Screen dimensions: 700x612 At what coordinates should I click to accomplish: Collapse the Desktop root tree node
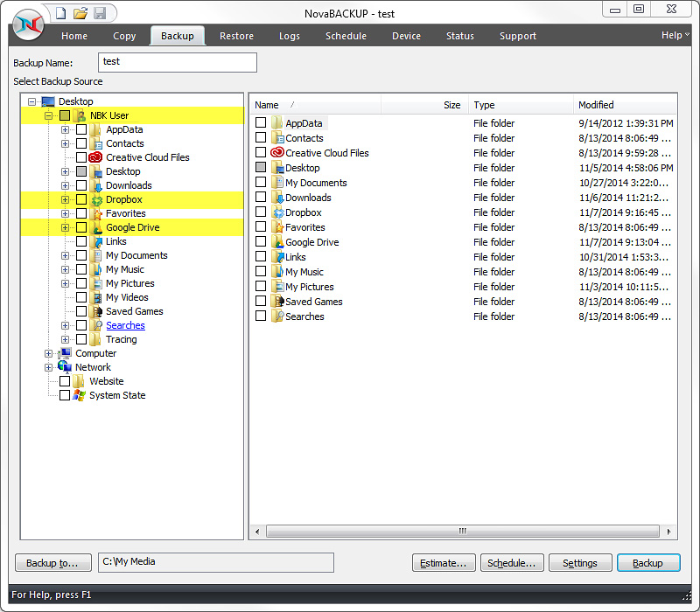point(31,101)
